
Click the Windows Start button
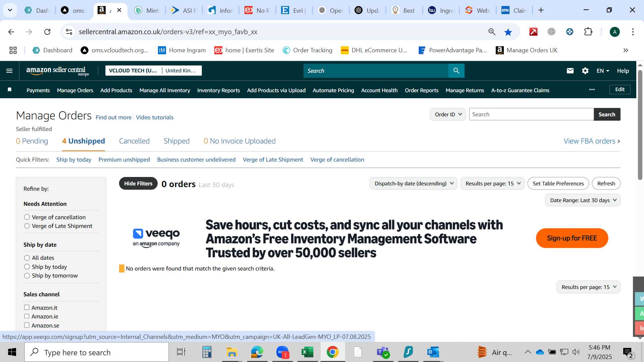tap(12, 352)
